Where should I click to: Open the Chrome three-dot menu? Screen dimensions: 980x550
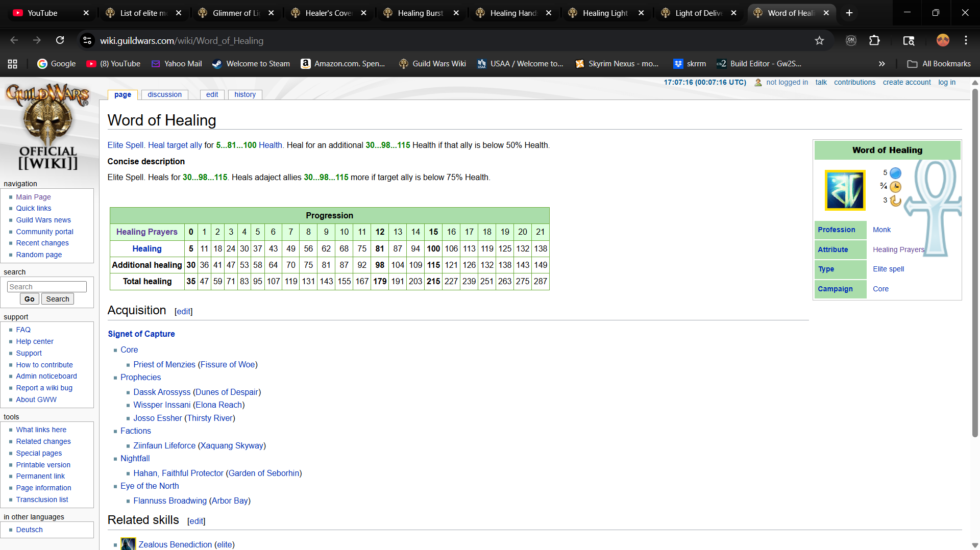coord(966,40)
